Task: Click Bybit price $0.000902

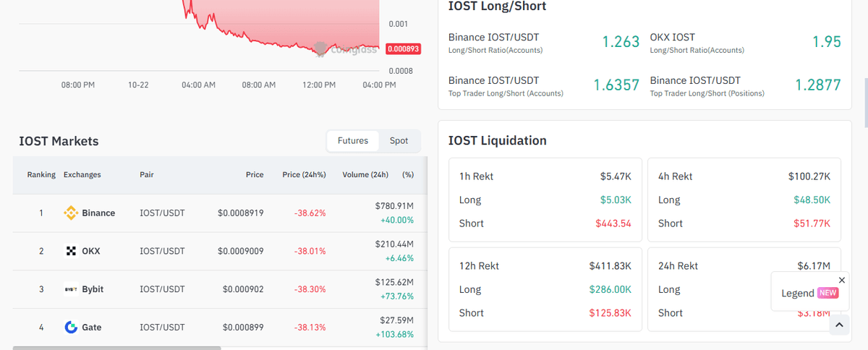Action: [243, 289]
